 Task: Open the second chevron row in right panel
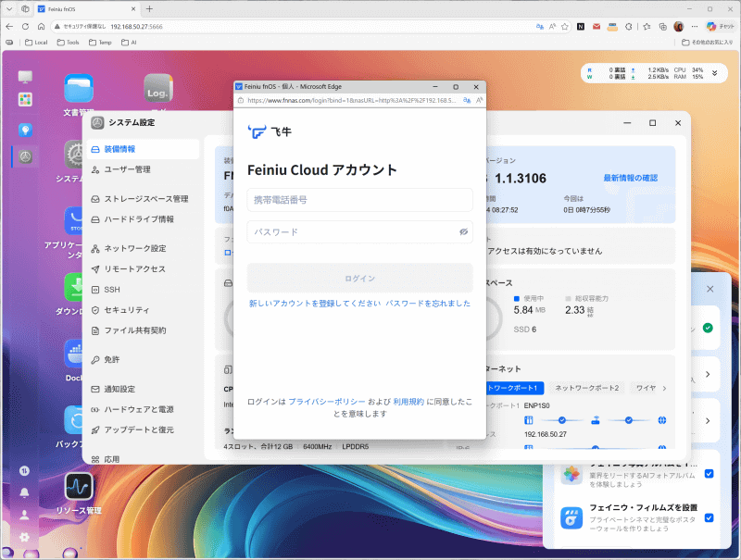[x=708, y=421]
